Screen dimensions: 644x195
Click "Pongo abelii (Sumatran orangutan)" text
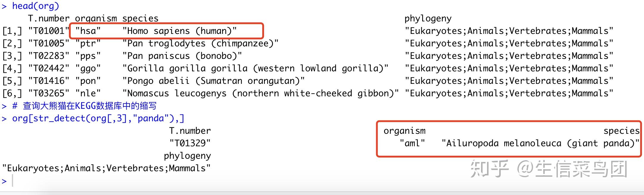click(x=213, y=81)
